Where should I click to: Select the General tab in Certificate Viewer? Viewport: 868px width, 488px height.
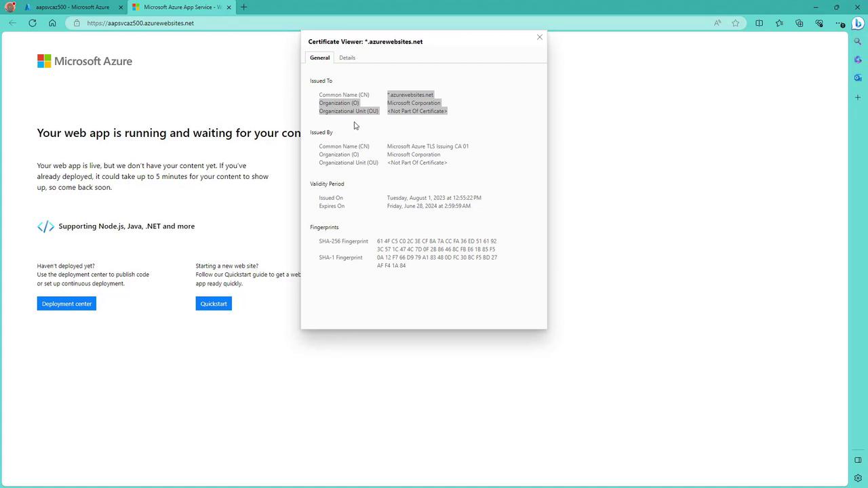coord(320,58)
